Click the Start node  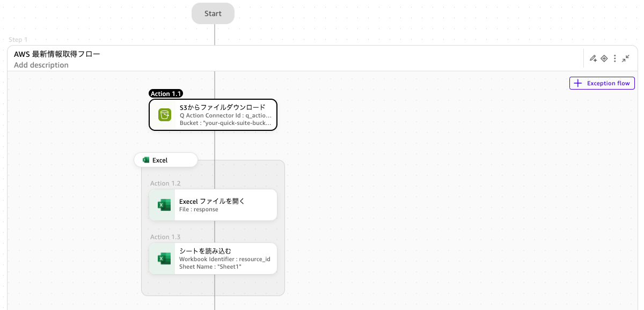(213, 13)
